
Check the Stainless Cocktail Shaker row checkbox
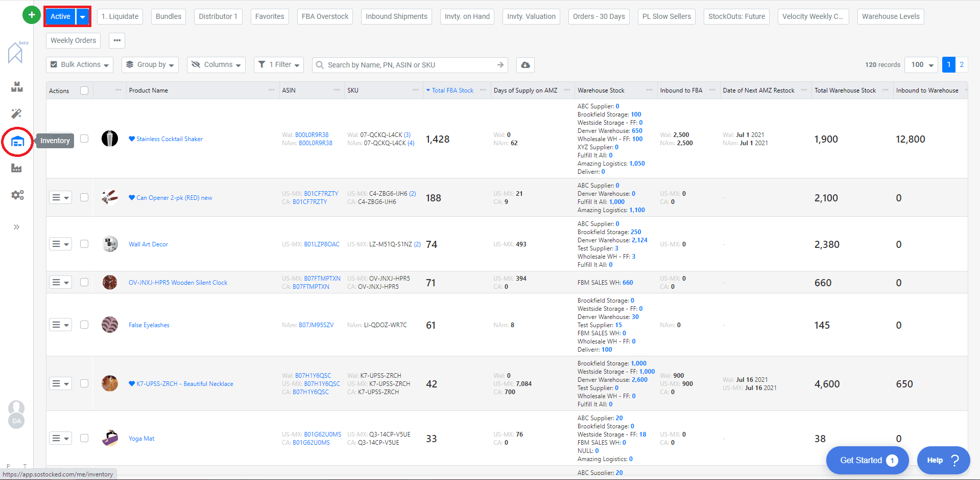84,139
